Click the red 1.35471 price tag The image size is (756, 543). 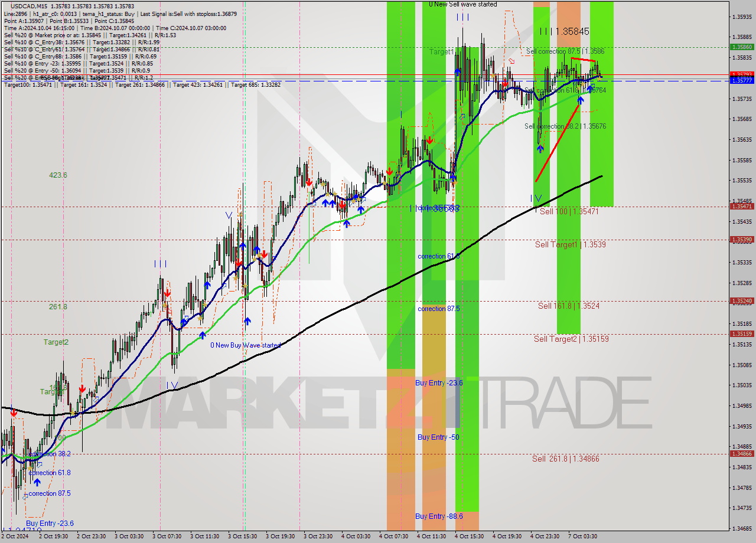(x=742, y=206)
